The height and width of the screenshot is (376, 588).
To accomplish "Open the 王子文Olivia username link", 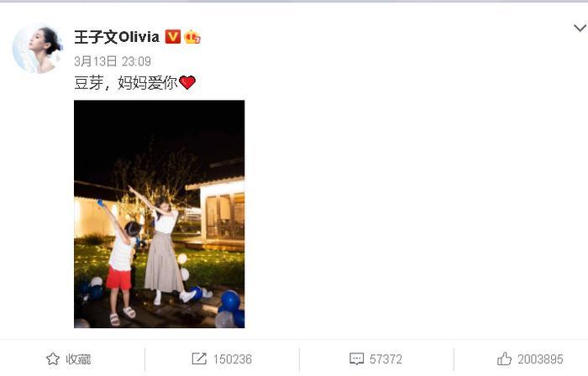I will pyautogui.click(x=117, y=37).
